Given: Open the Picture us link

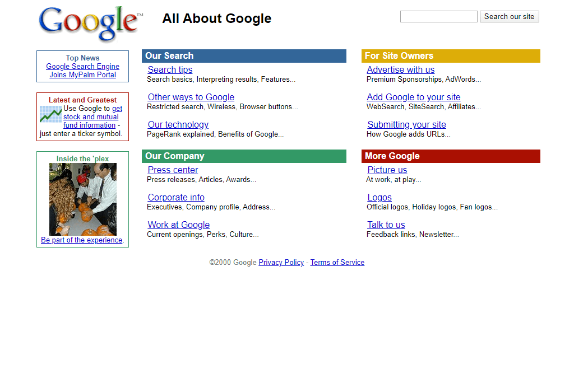Looking at the screenshot, I should (387, 170).
